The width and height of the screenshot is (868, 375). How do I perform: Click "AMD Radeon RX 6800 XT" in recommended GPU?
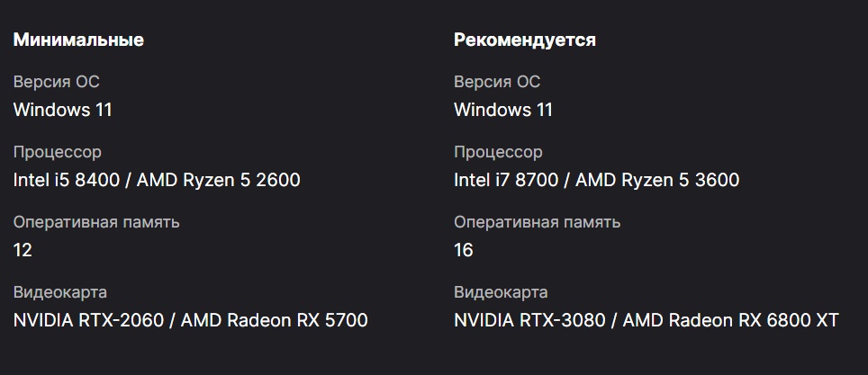(731, 320)
